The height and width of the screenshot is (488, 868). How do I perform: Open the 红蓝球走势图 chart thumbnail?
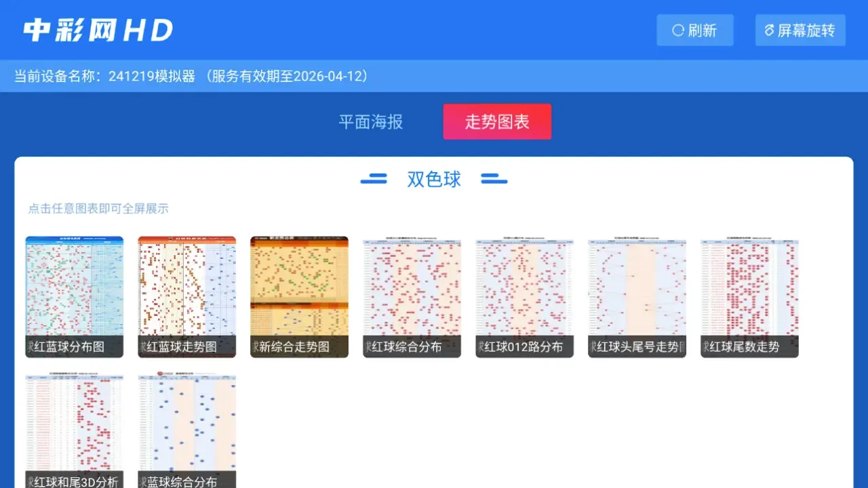[187, 297]
